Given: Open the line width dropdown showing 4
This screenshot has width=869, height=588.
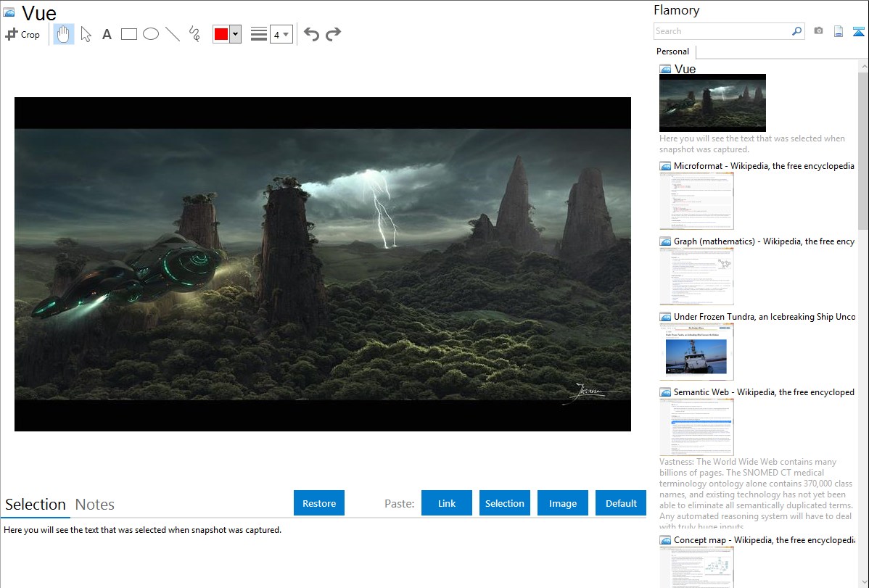Looking at the screenshot, I should coord(281,34).
